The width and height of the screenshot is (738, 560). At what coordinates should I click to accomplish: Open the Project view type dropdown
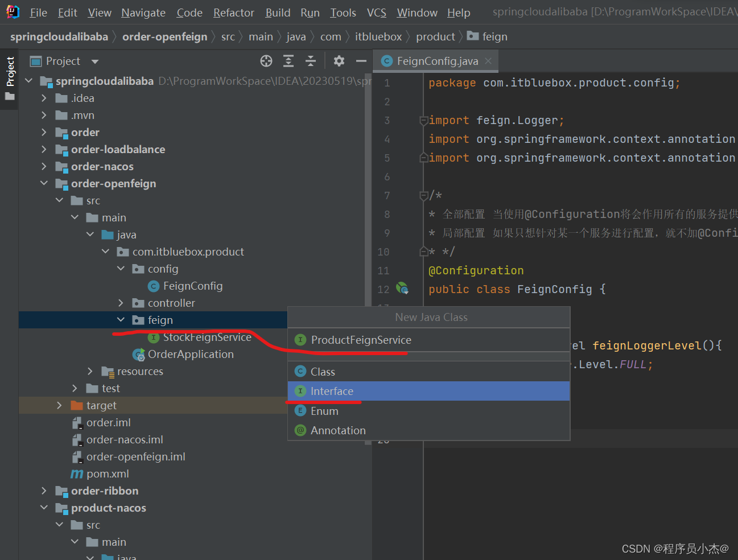(x=95, y=61)
